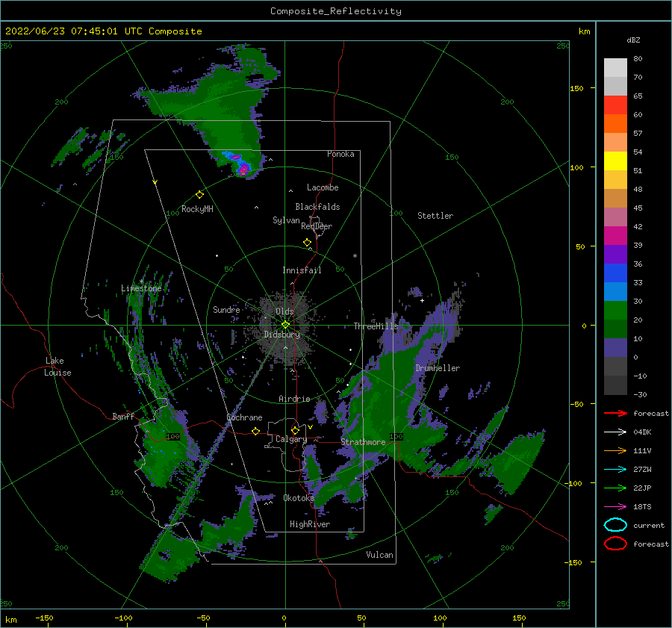Click the 'Olds' city label
The height and width of the screenshot is (628, 672).
click(x=284, y=311)
